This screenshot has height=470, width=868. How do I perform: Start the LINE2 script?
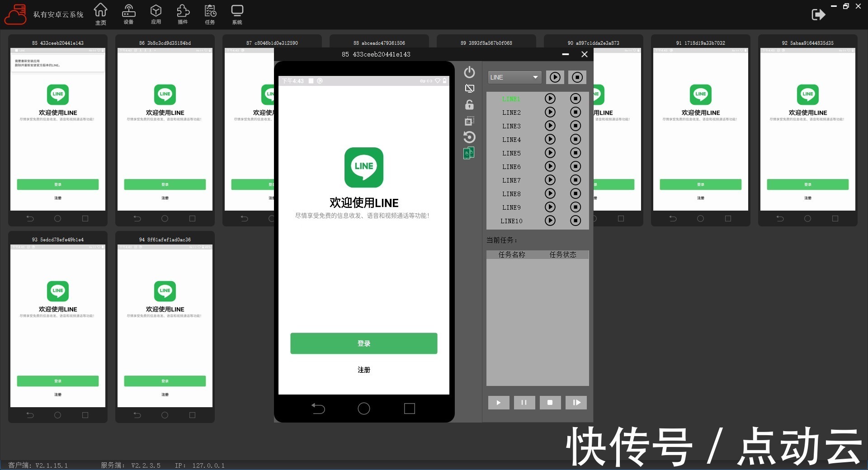[550, 112]
